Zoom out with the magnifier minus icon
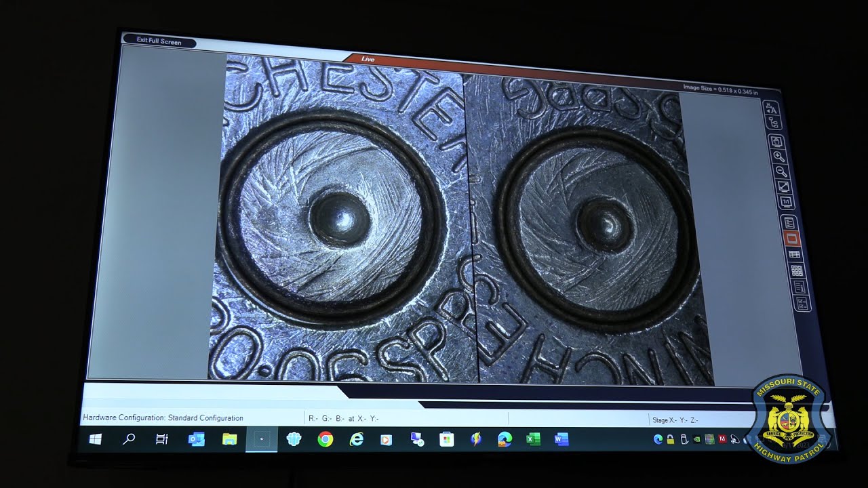The height and width of the screenshot is (488, 868). click(781, 171)
